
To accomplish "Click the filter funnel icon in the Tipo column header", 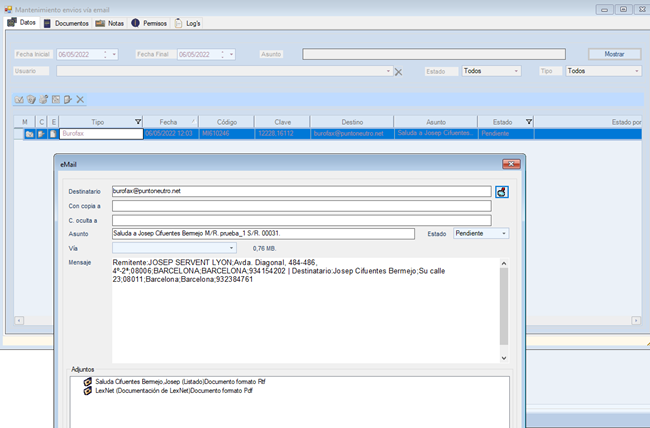I will coord(138,121).
